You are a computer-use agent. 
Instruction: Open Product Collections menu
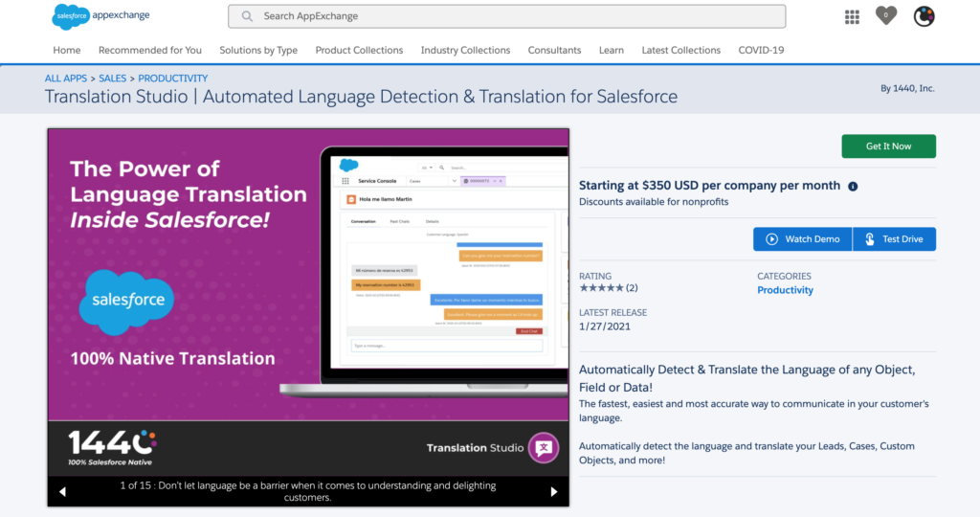click(359, 50)
